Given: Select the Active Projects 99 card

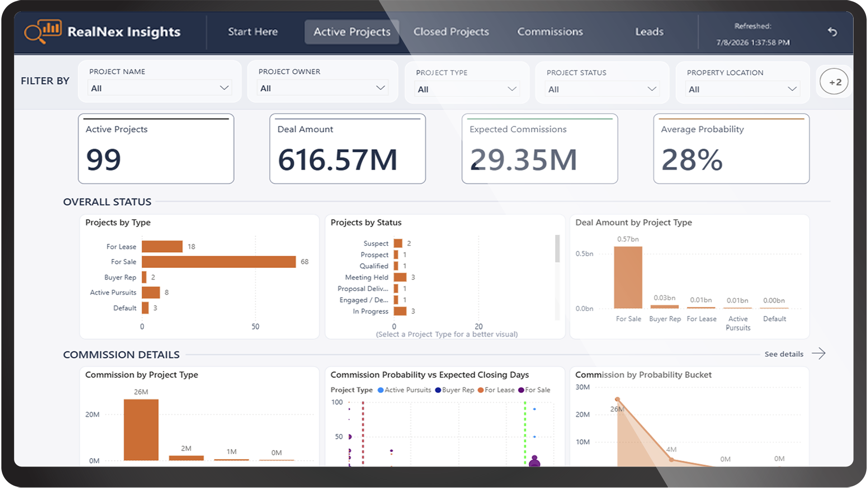Looking at the screenshot, I should pyautogui.click(x=156, y=149).
